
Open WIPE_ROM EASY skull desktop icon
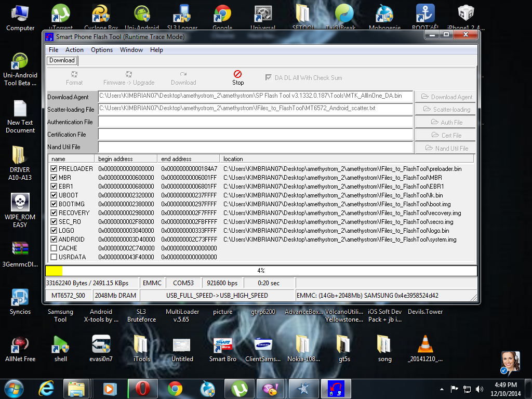(x=20, y=203)
